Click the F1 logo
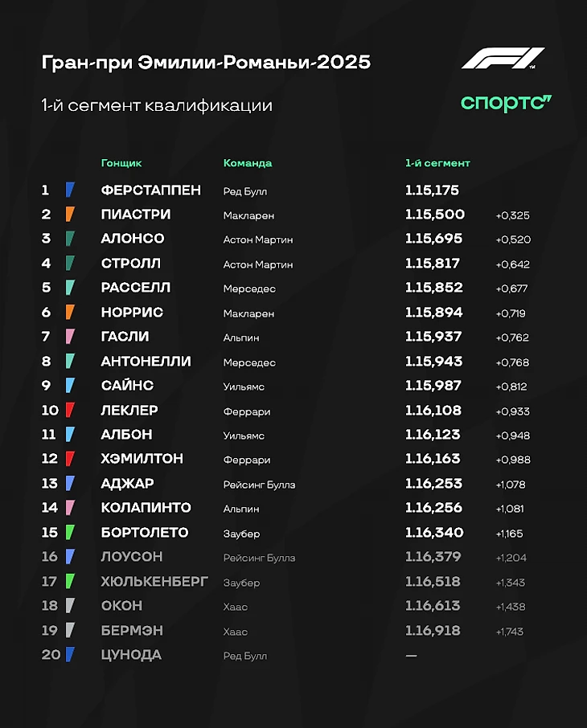 point(503,59)
